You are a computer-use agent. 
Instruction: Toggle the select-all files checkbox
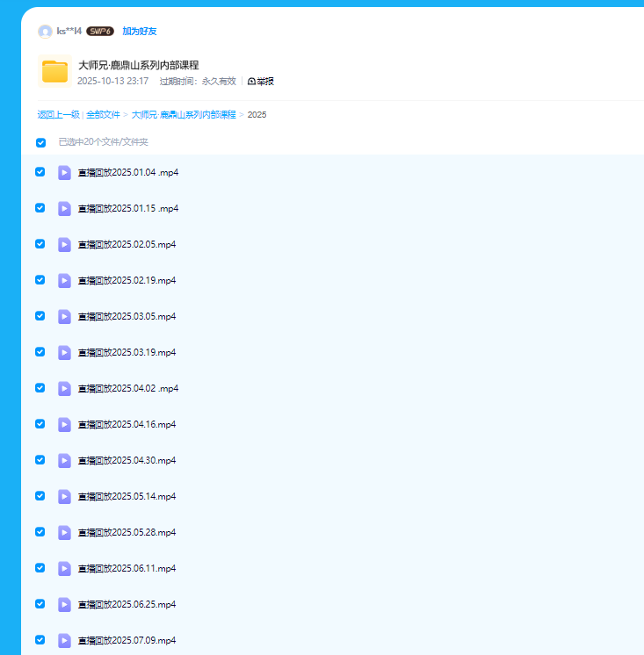[40, 142]
